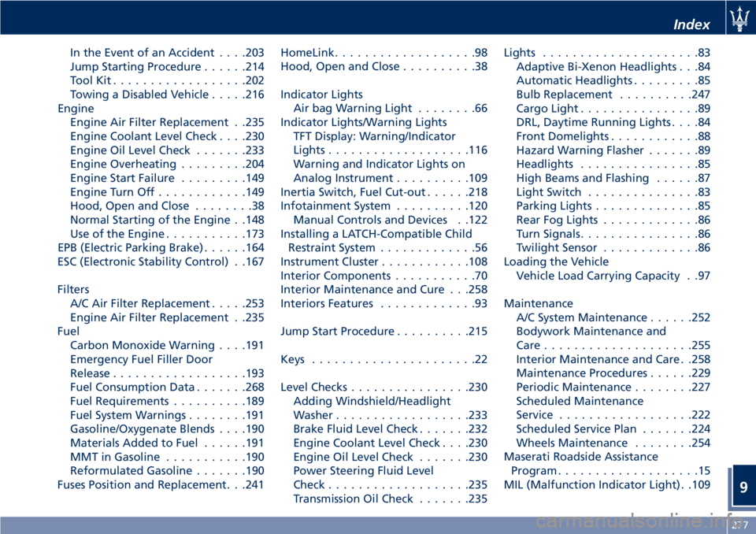Viewport: 756px width, 534px height.
Task: Open the Instrument Cluster entry
Action: point(384,261)
